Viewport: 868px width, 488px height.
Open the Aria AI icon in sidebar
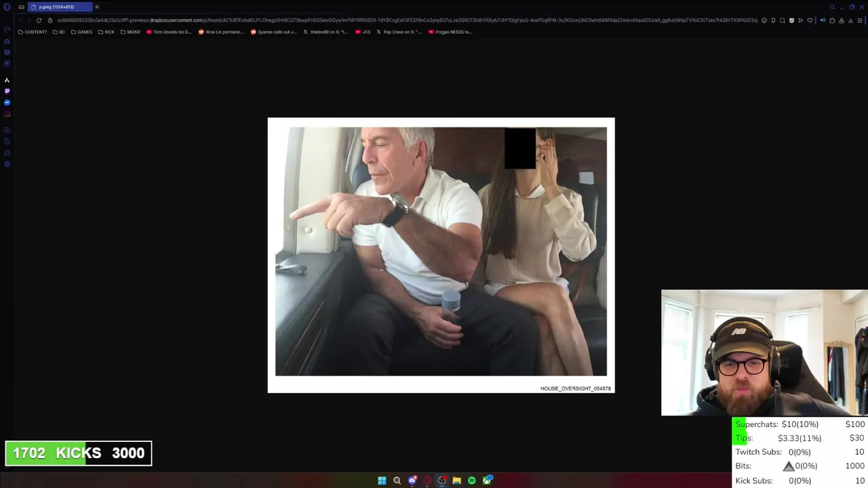tap(7, 80)
